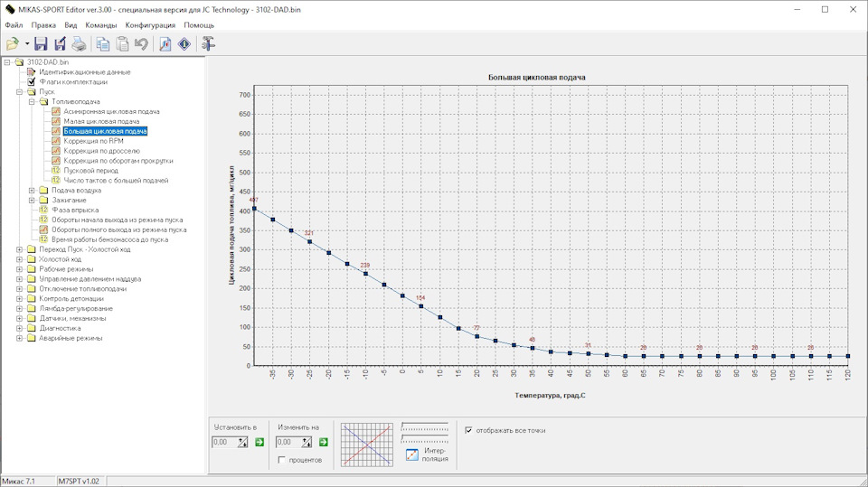868x487 pixels.
Task: Click the chart icon of Малая цикловая подача
Action: (56, 121)
